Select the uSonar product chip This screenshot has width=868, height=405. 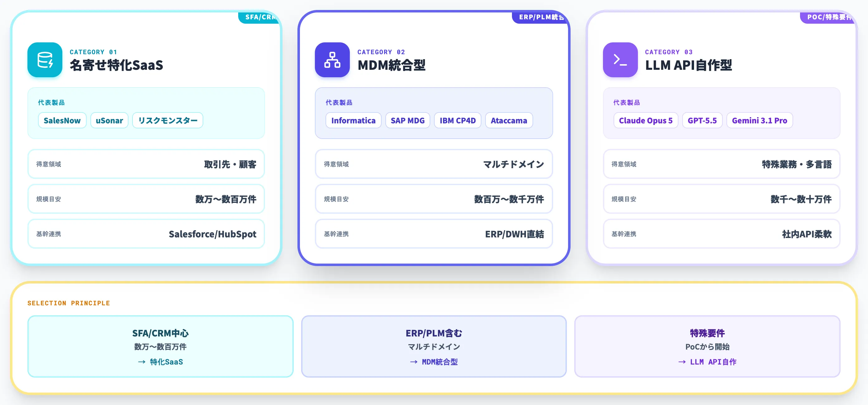[x=109, y=121]
